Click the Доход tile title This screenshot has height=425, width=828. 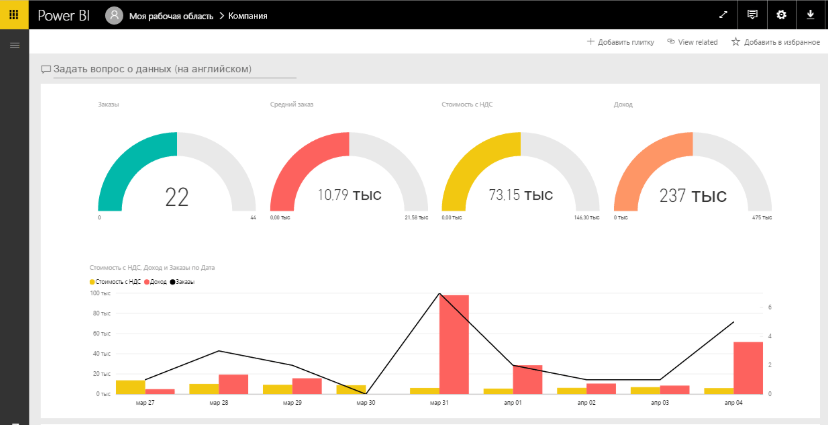(623, 105)
